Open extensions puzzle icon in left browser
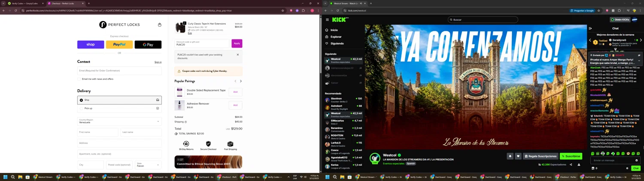This screenshot has width=644, height=181. pos(303,10)
